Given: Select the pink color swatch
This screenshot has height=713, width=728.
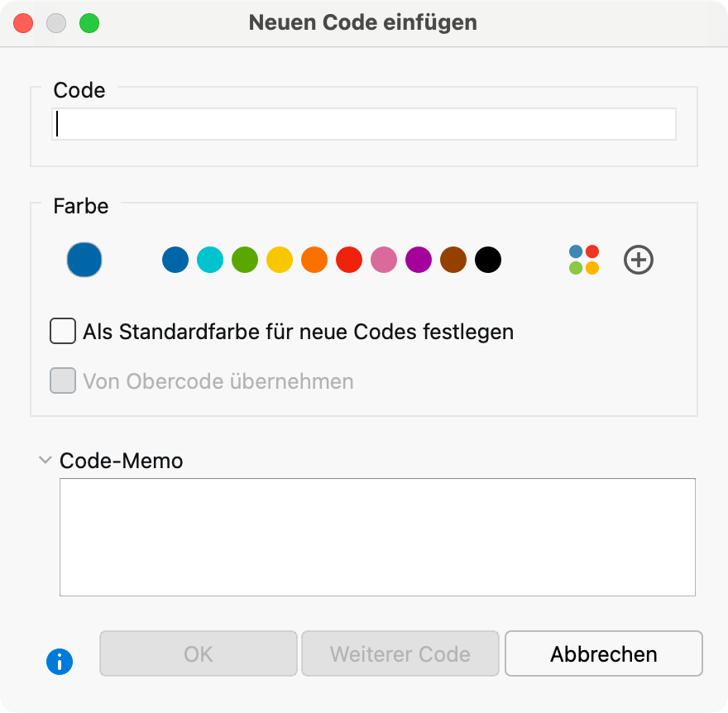Looking at the screenshot, I should point(384,260).
